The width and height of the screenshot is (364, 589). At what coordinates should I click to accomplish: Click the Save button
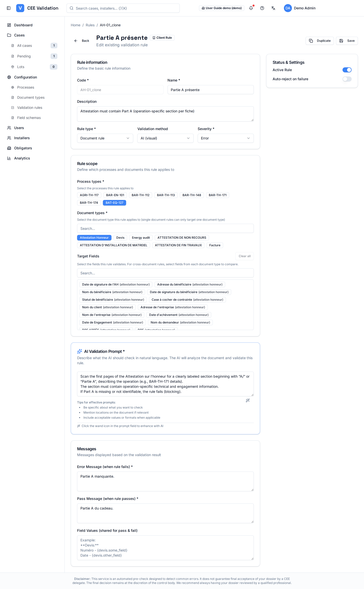[x=347, y=41]
